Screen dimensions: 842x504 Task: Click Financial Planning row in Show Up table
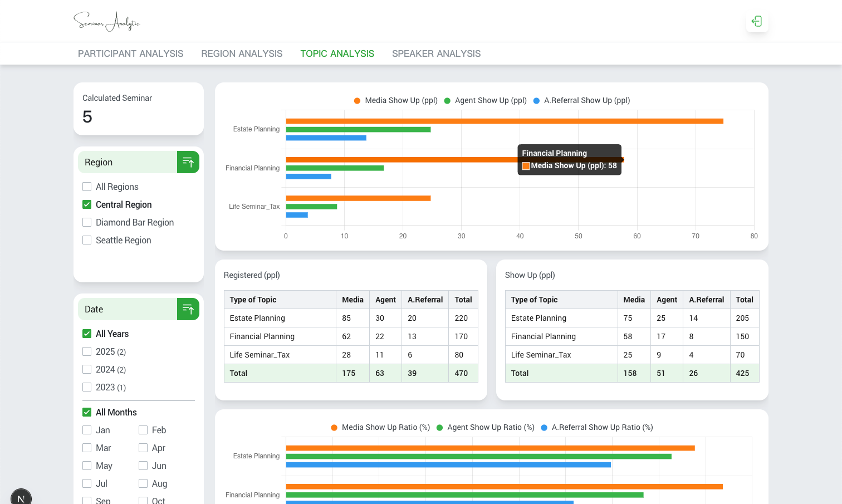point(632,336)
